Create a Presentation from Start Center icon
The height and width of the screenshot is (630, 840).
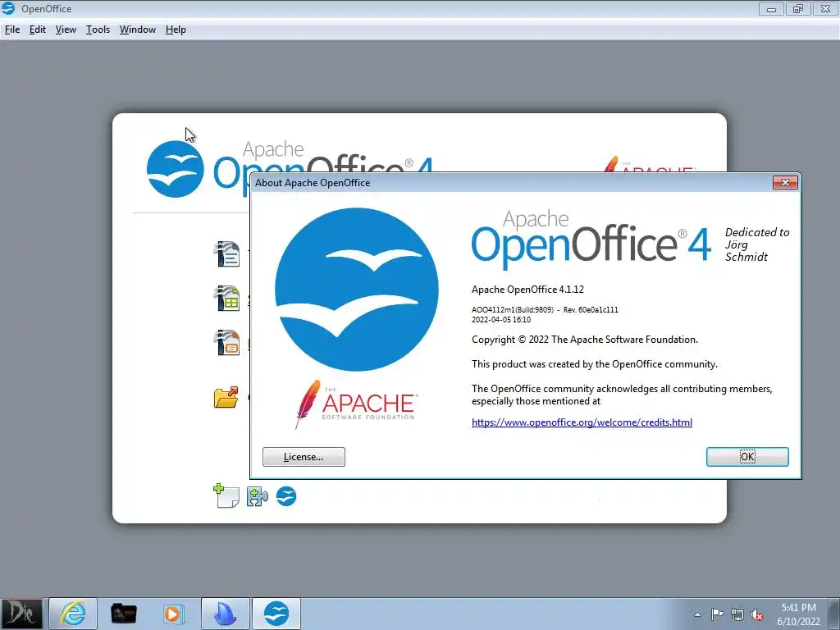pyautogui.click(x=226, y=342)
